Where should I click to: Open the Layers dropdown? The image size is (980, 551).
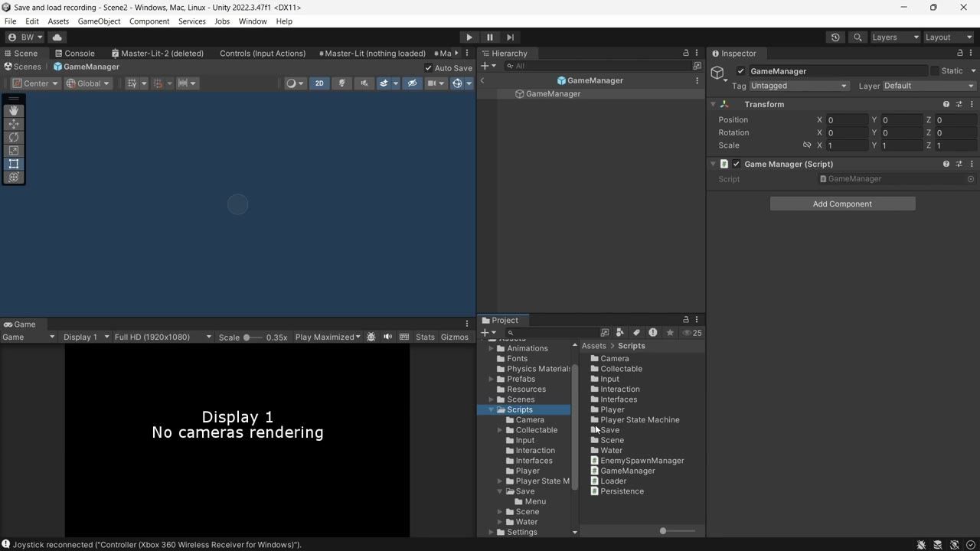pos(895,37)
